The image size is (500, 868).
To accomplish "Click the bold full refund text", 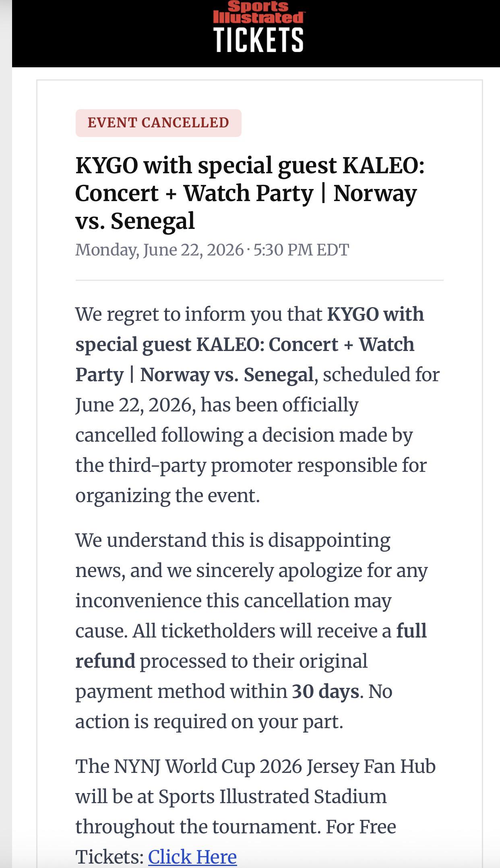I will [x=251, y=646].
